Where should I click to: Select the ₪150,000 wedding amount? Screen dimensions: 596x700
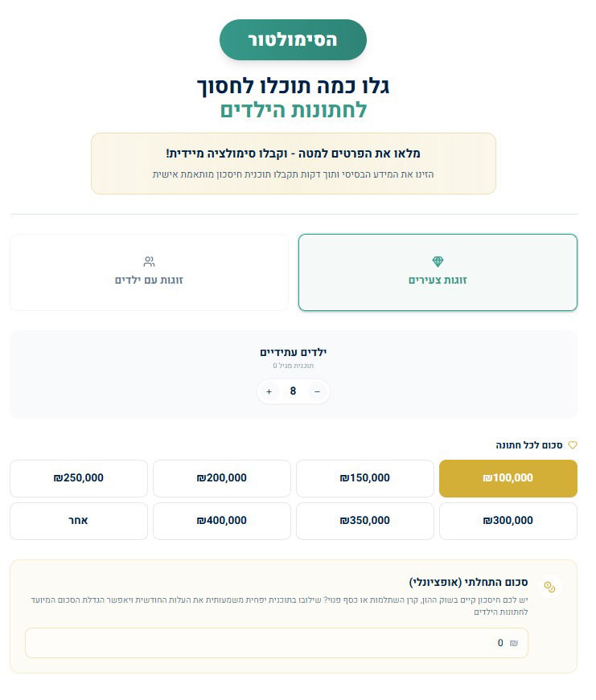tap(365, 477)
